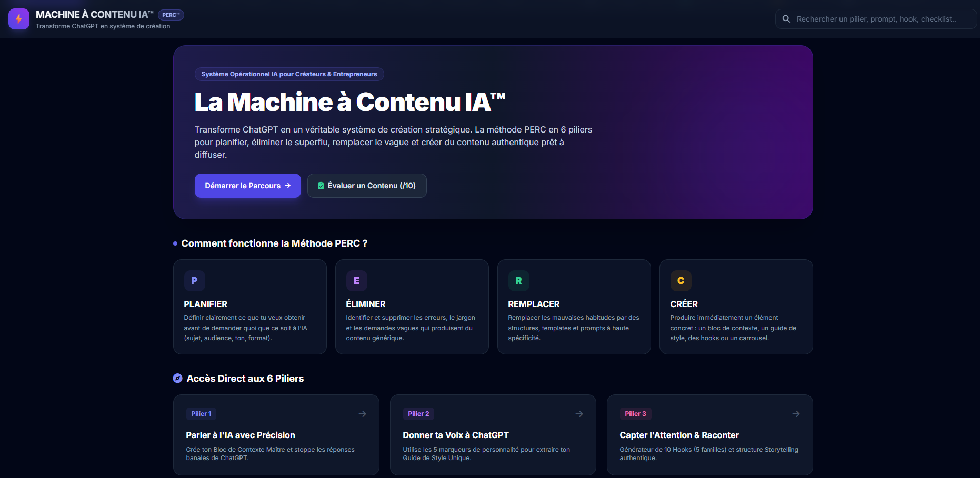Click the arrow icon in Démarrer le Parcours
This screenshot has height=478, width=980.
[287, 186]
